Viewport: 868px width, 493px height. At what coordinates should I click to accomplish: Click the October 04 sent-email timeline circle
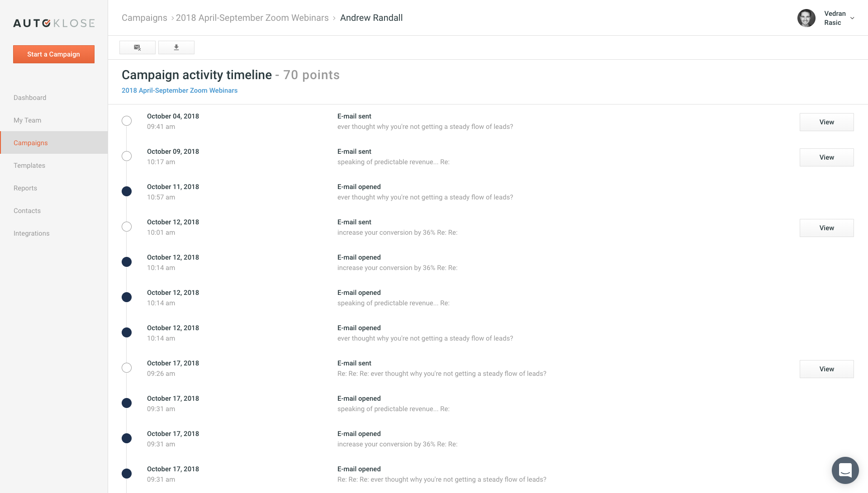pos(127,121)
